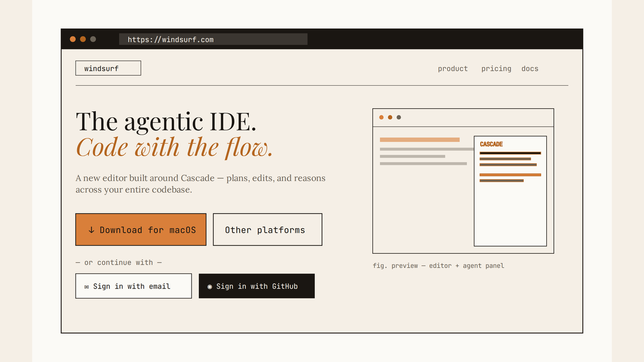Click the 'The agentic IDE.' headline
Viewport: 644px width, 362px height.
[x=166, y=122]
